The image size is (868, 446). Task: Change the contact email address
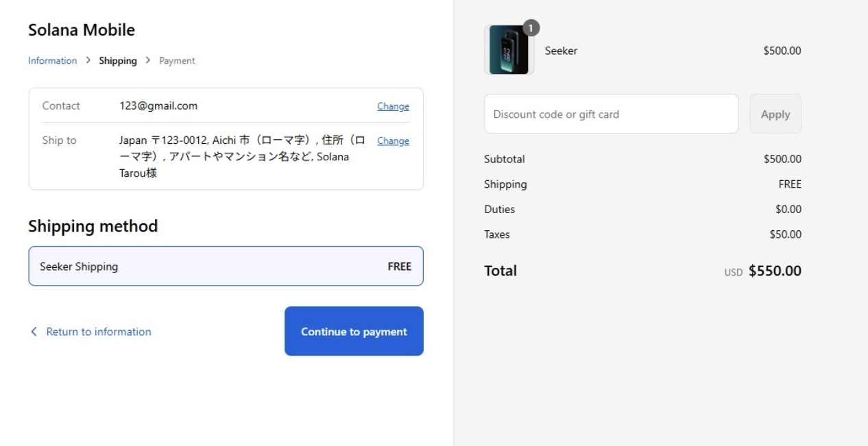393,106
